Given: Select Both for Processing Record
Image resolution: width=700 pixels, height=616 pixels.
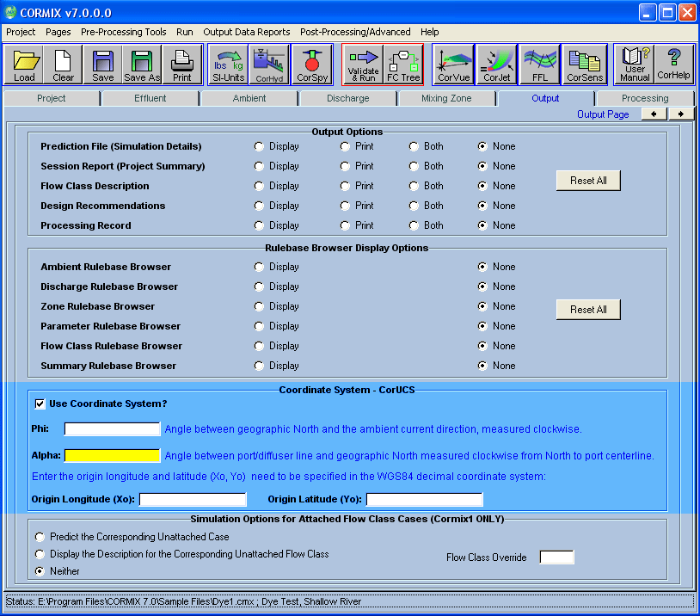Looking at the screenshot, I should pyautogui.click(x=414, y=225).
